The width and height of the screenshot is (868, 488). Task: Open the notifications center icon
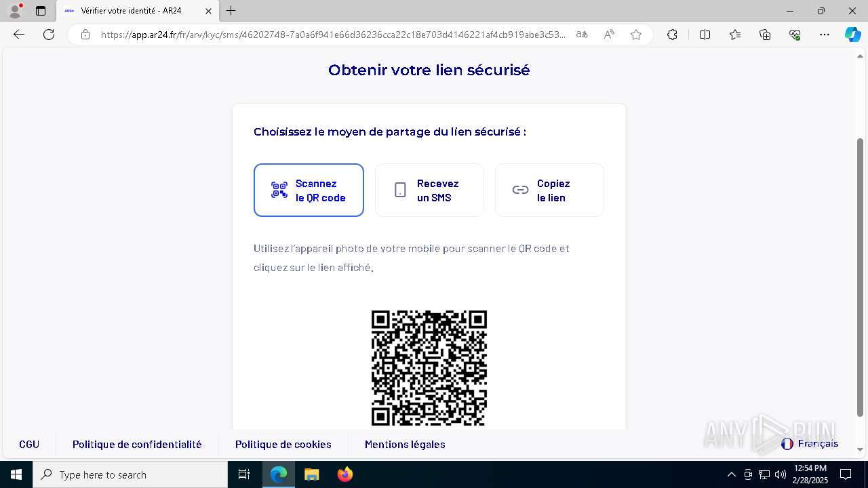point(846,474)
